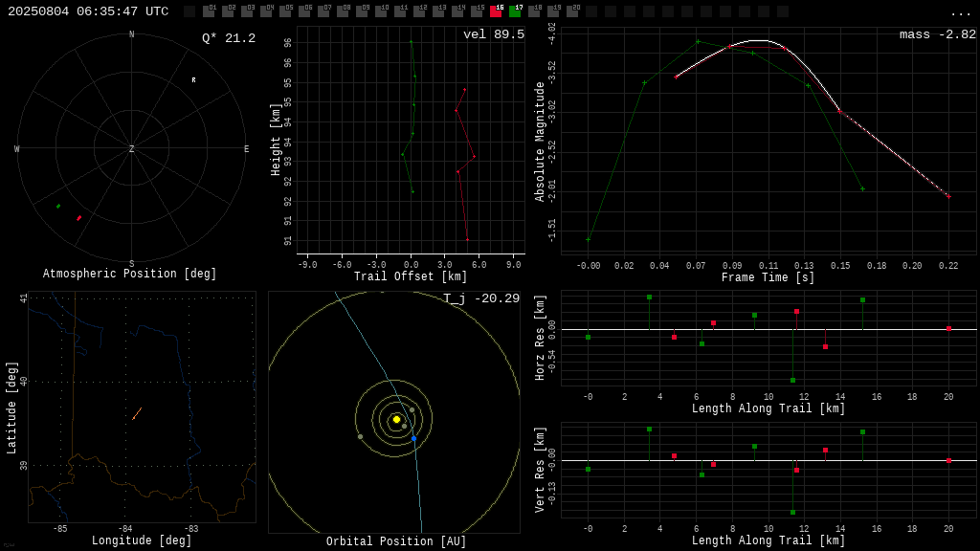The height and width of the screenshot is (551, 980).
Task: Click the last red point on magnitude curve
Action: pos(948,196)
